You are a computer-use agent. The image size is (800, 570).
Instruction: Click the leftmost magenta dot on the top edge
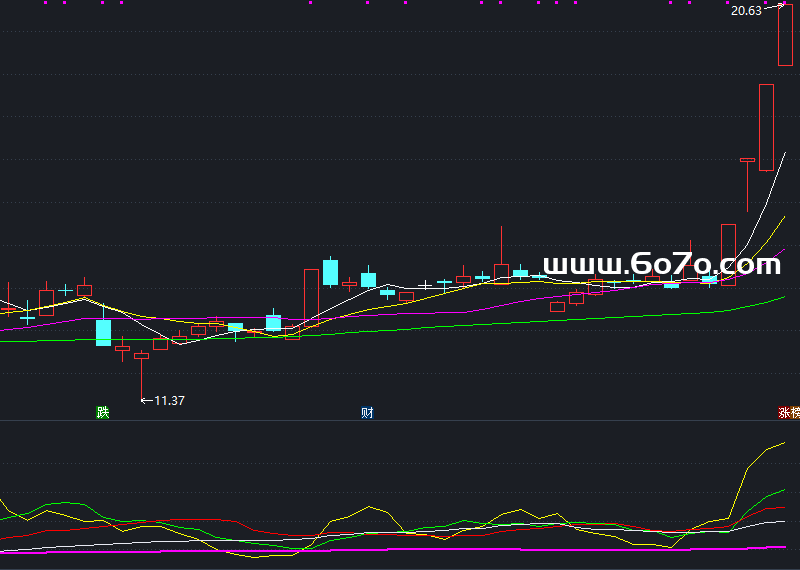(x=46, y=3)
